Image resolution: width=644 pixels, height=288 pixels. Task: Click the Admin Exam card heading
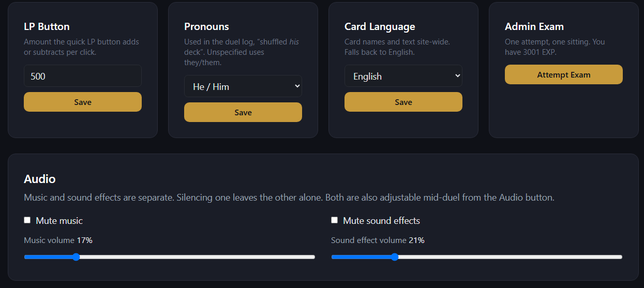[534, 26]
